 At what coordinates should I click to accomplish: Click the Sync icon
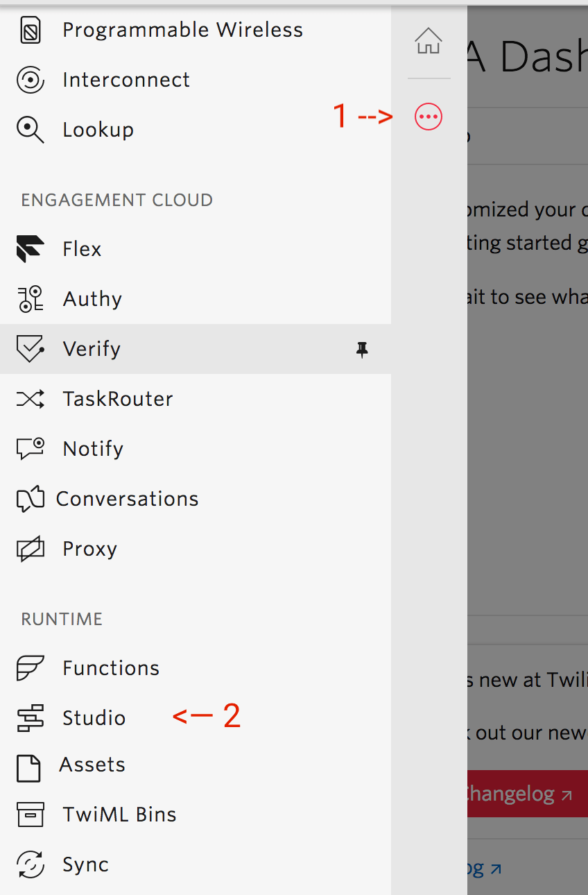click(31, 864)
